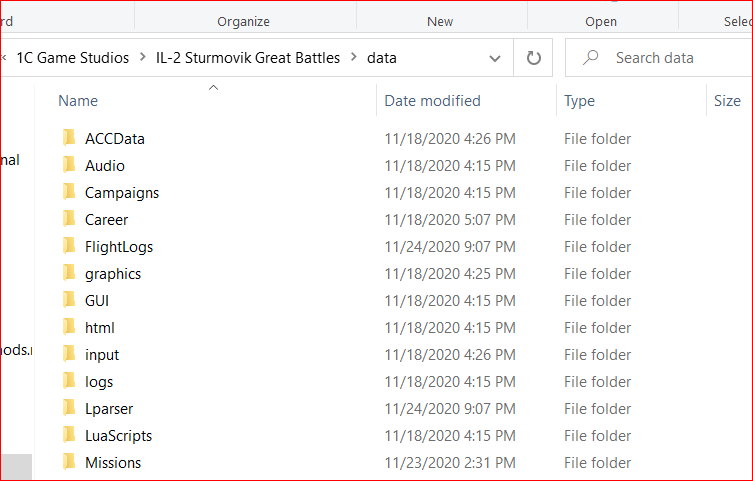Click File folder type in ACCData row
Screen dimensions: 753x481
tap(597, 139)
